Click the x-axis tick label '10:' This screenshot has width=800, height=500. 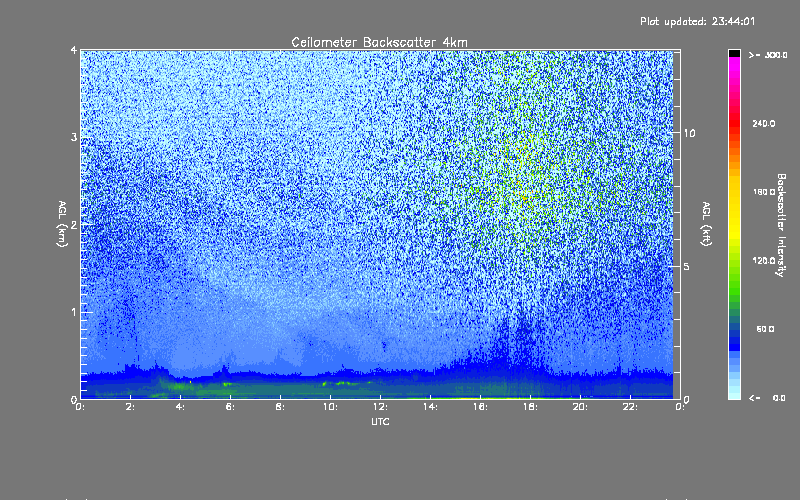pos(330,407)
